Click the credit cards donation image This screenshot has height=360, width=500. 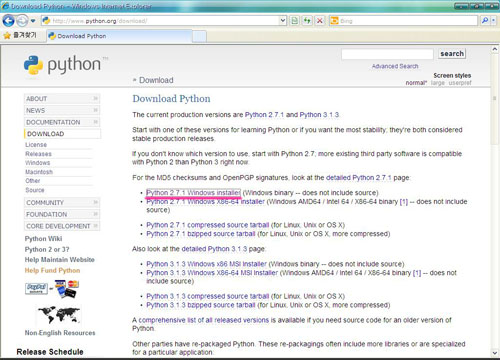[67, 289]
